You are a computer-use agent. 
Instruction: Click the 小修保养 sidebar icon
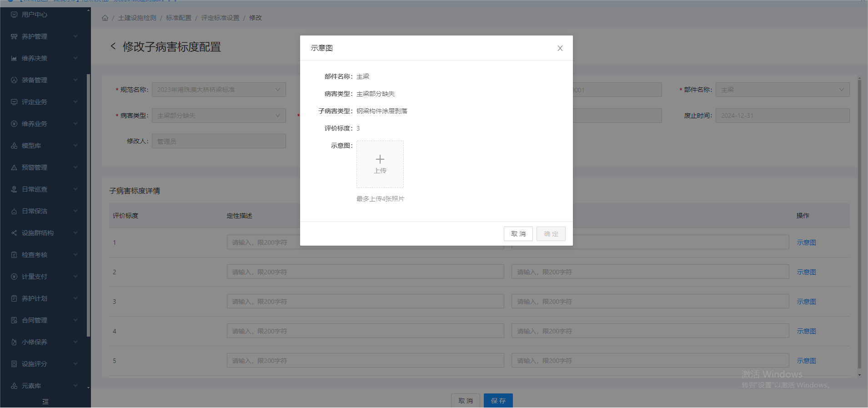pyautogui.click(x=14, y=342)
